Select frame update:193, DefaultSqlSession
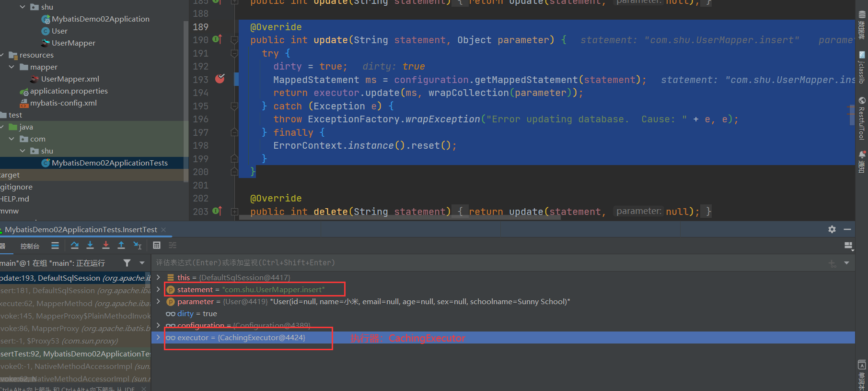 [x=75, y=278]
